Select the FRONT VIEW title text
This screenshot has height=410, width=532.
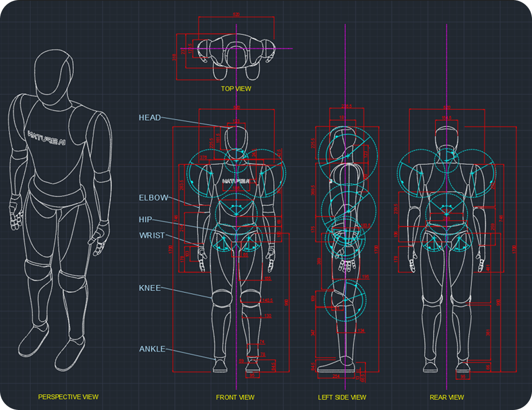(x=236, y=397)
